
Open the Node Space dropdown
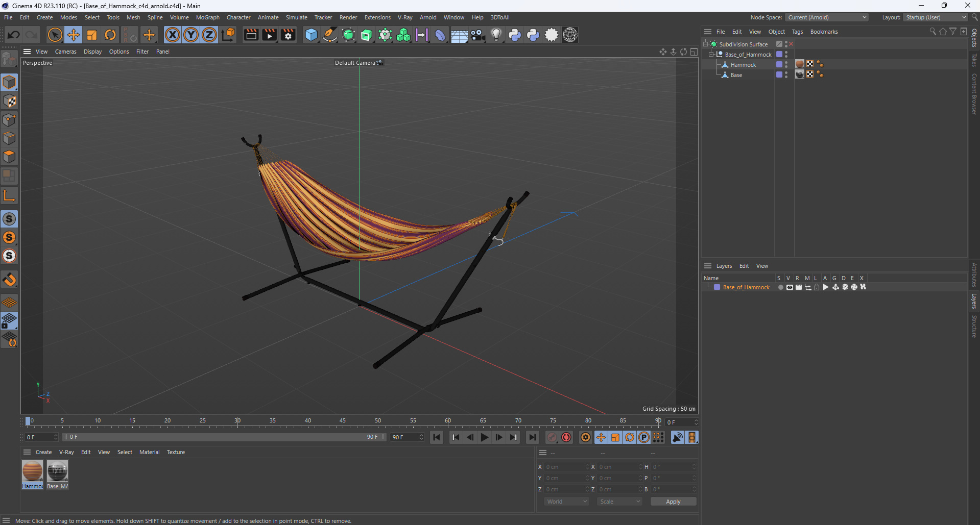(x=827, y=17)
